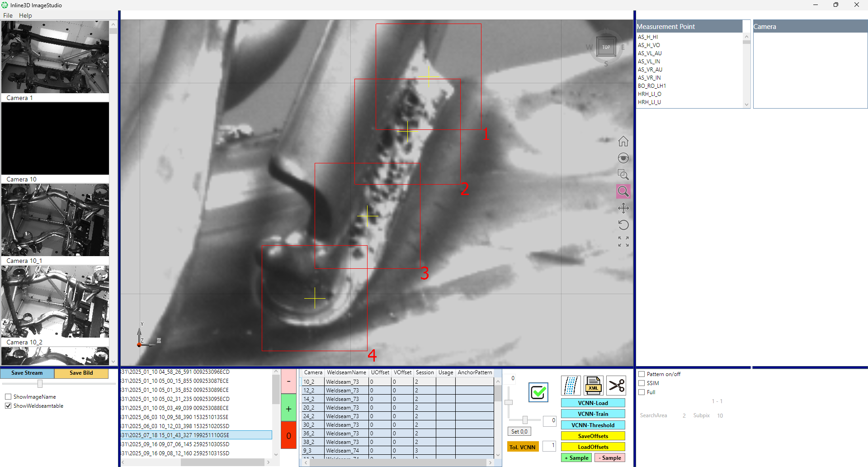The height and width of the screenshot is (467, 868).
Task: Click the pink minus button beside file list
Action: [288, 381]
